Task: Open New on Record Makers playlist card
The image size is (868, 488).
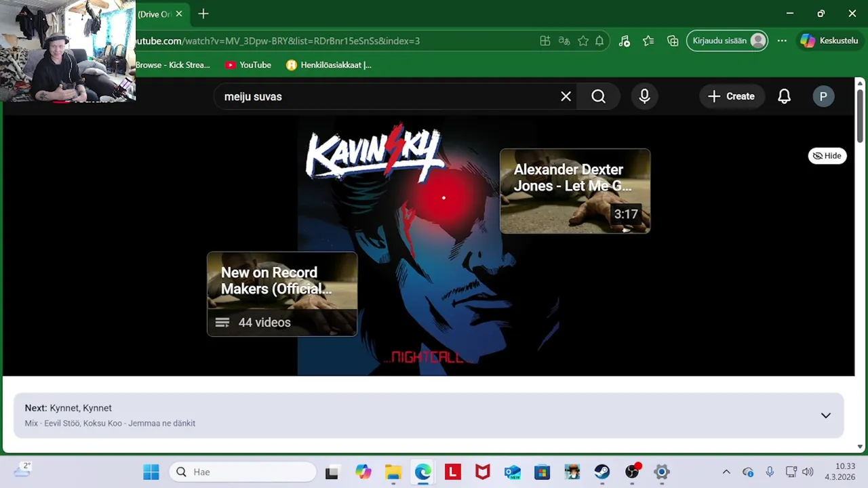Action: pos(282,294)
